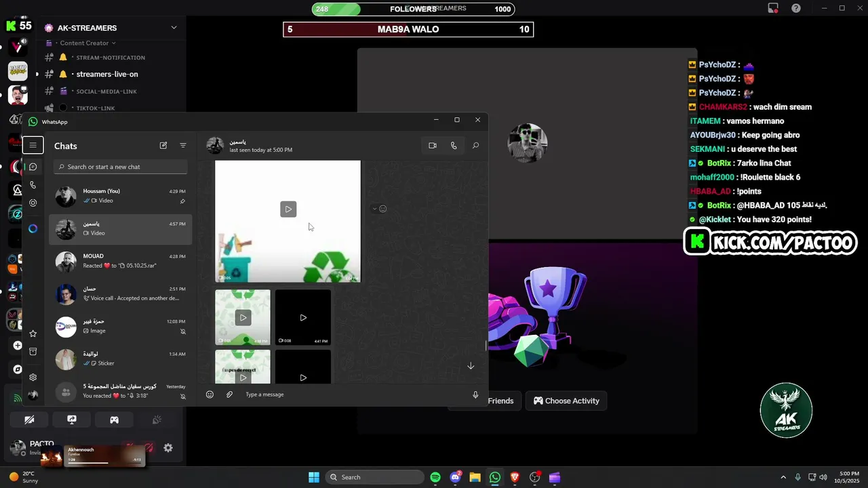This screenshot has height=488, width=868.
Task: Open the message options chevron beside large video
Action: [x=374, y=209]
